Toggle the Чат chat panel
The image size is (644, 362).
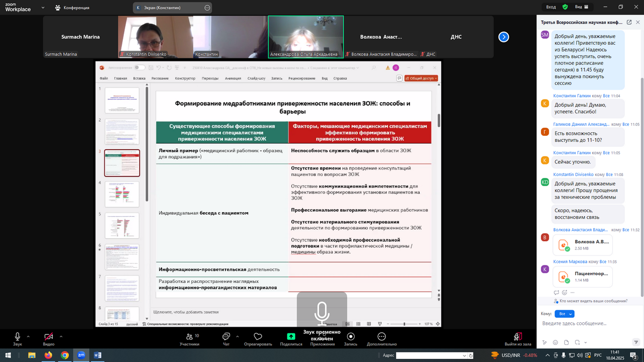coord(226,339)
